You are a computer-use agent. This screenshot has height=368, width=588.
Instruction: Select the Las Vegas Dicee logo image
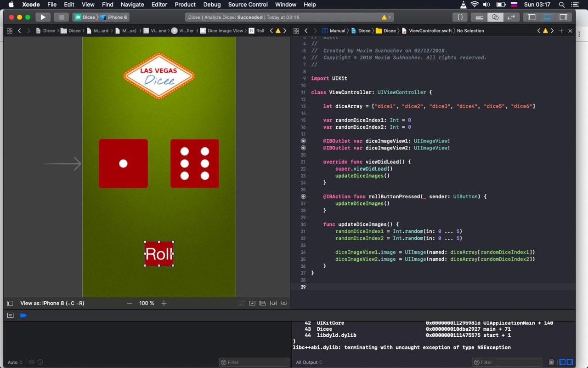coord(159,76)
